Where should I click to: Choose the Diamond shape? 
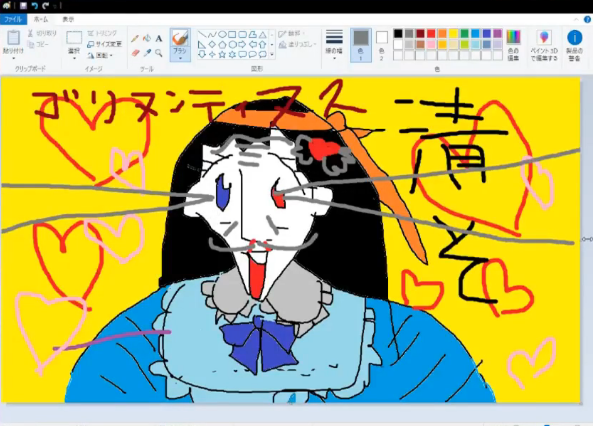212,45
